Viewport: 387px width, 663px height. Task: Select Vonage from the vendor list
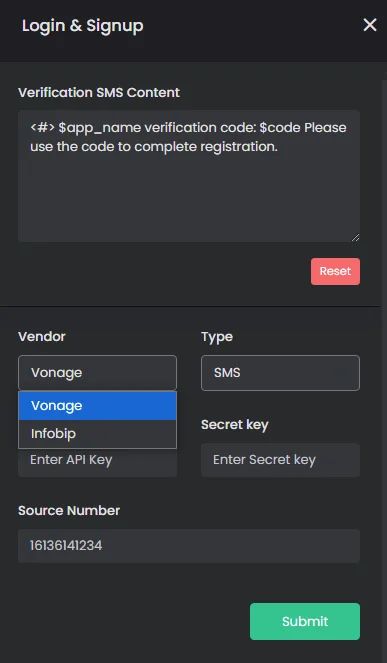[97, 405]
